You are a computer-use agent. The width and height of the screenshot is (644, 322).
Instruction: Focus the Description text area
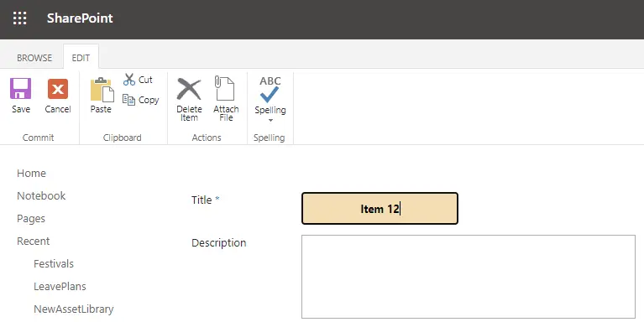point(469,277)
